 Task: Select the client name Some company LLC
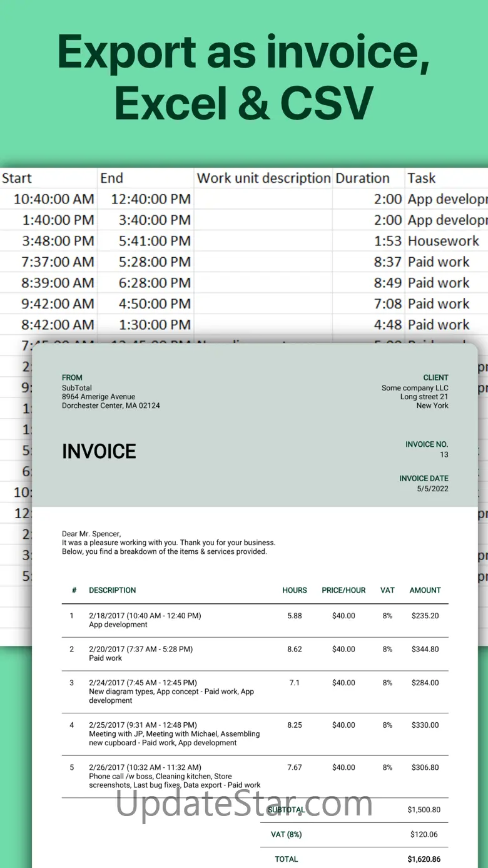click(x=415, y=388)
